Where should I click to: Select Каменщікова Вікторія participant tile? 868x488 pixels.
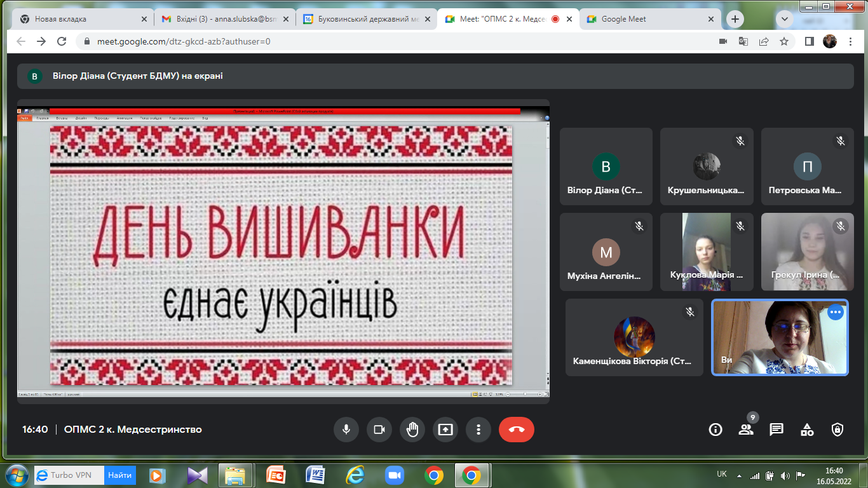[x=634, y=337]
